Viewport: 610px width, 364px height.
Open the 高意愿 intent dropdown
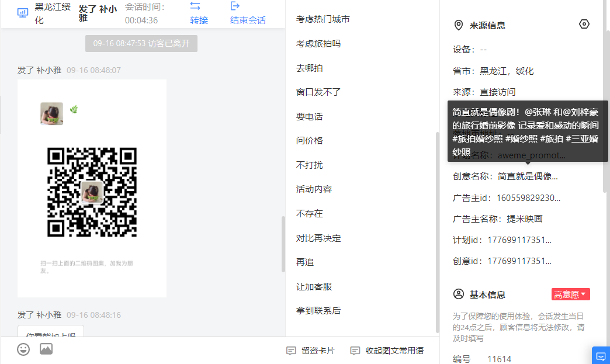(x=570, y=294)
